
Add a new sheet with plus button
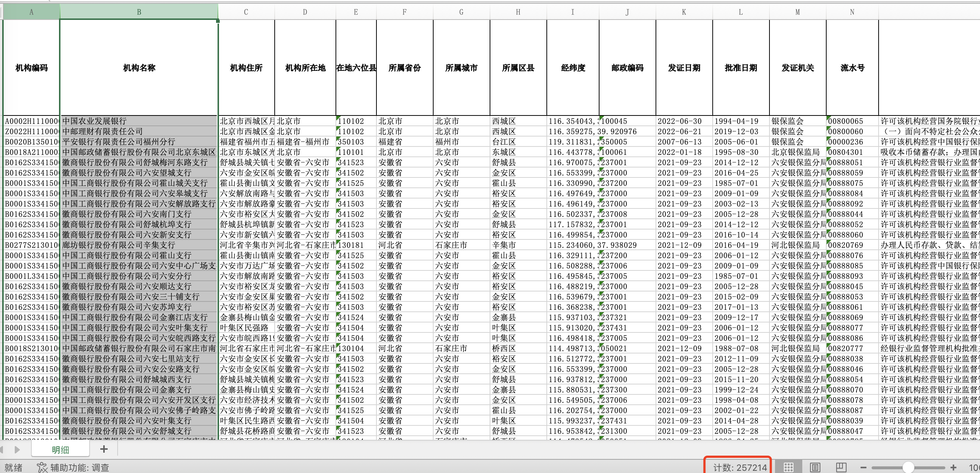click(104, 449)
